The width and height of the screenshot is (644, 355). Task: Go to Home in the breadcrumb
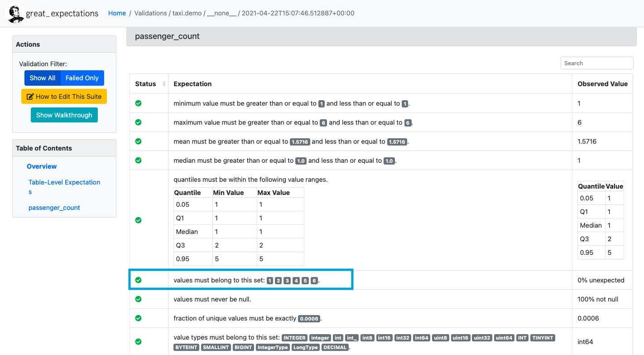pos(117,13)
